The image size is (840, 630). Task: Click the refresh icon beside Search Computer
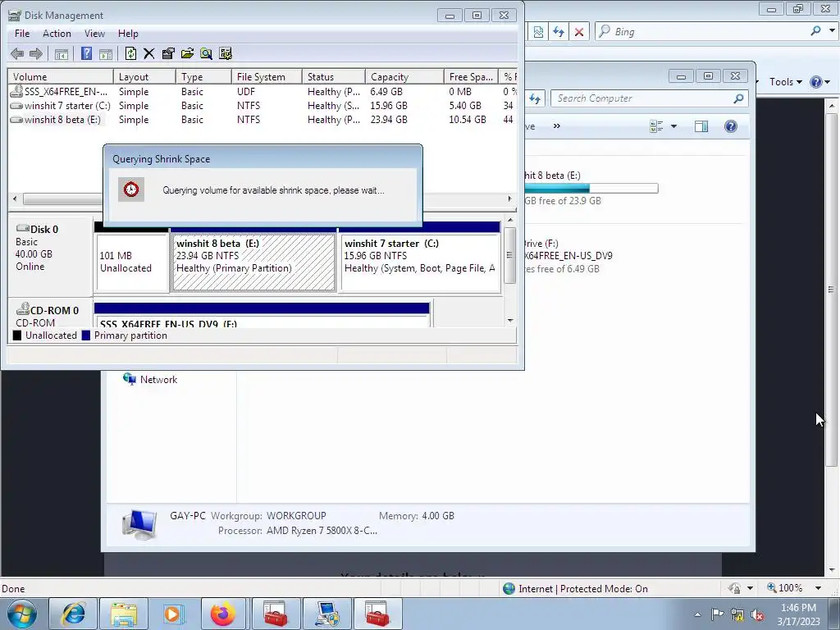click(535, 98)
